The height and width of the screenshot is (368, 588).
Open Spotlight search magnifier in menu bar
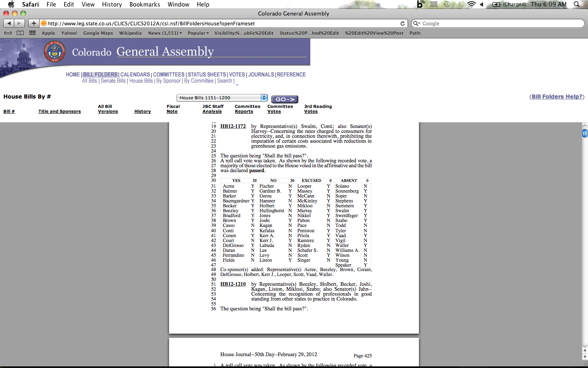(x=577, y=4)
